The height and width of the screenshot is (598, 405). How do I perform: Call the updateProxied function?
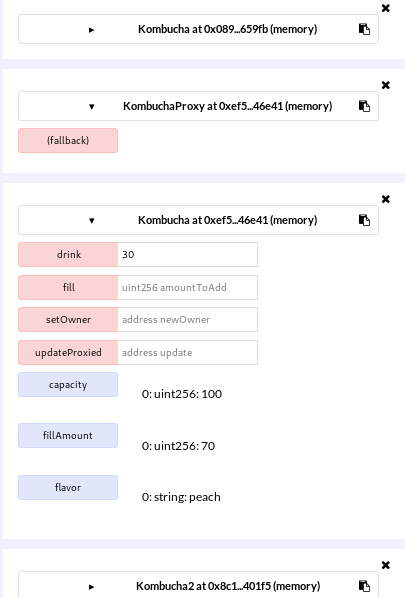68,352
